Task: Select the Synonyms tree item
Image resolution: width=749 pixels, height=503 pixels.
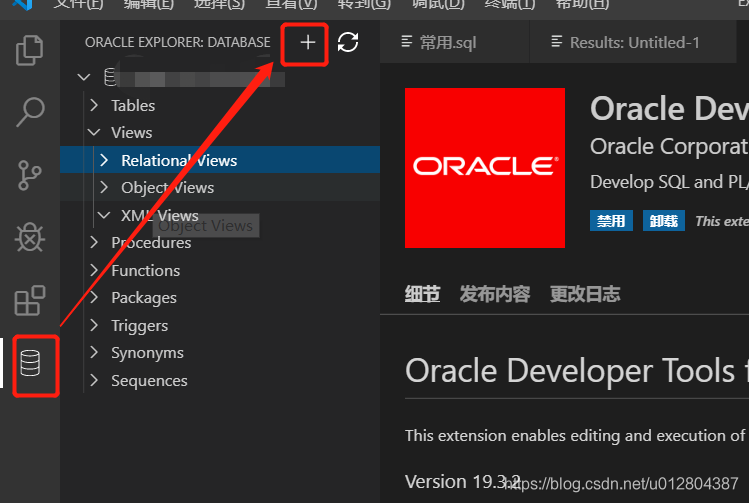Action: click(x=148, y=353)
